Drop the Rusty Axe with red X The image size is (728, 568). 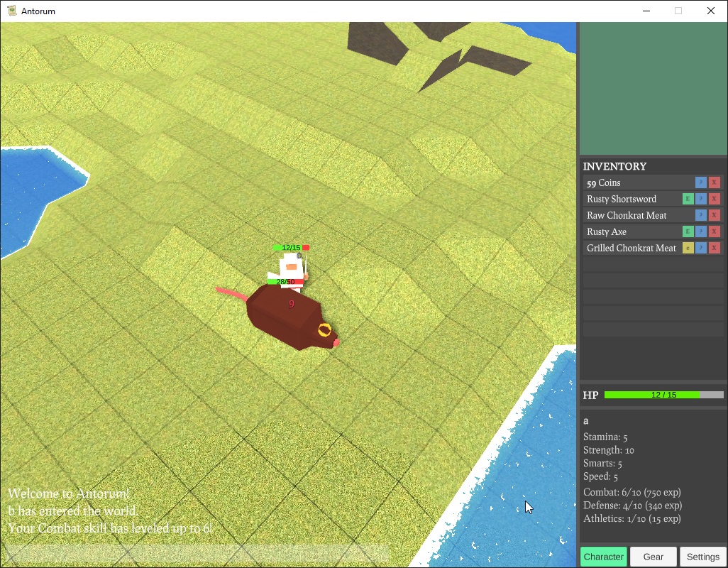[x=715, y=231]
